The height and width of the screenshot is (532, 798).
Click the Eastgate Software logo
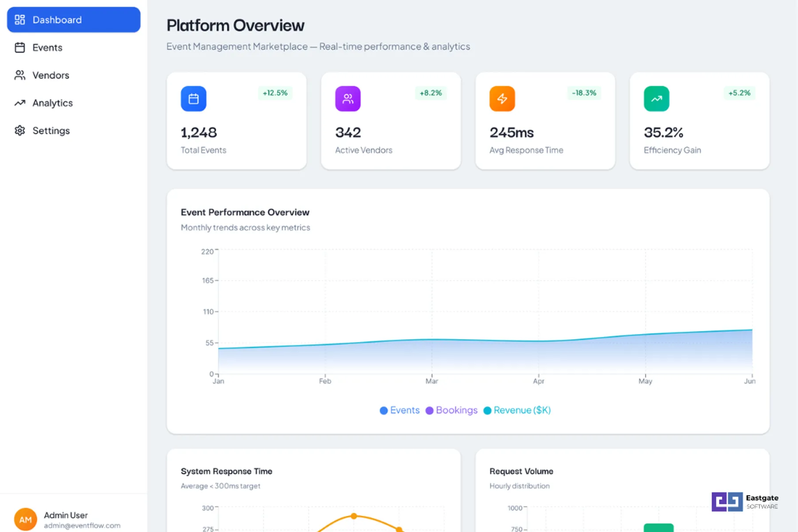[745, 502]
